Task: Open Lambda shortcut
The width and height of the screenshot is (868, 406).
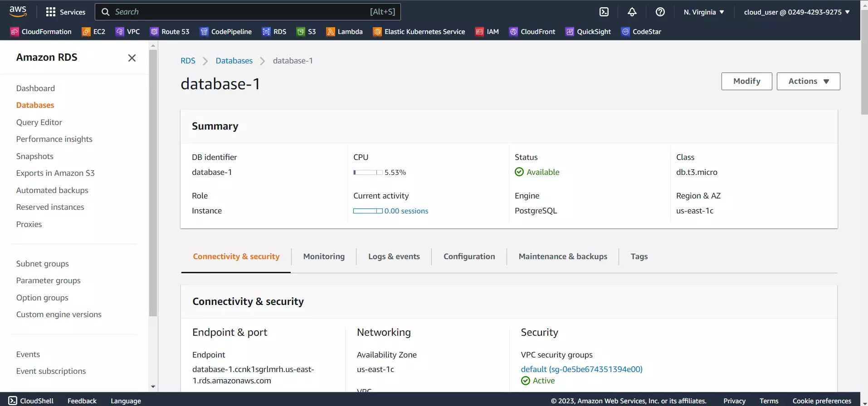Action: tap(345, 32)
